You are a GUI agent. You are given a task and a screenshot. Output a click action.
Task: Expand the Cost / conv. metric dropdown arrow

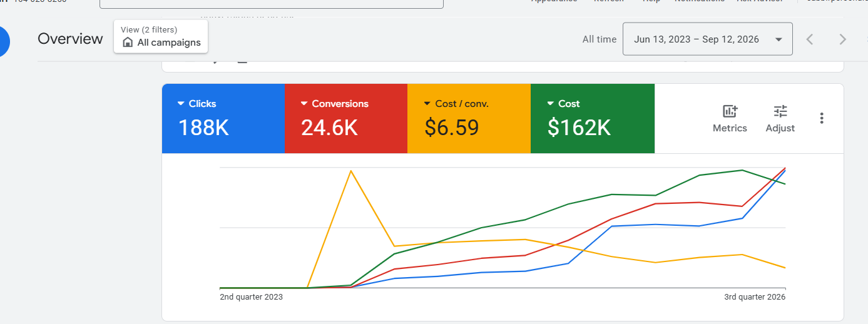[x=428, y=104]
